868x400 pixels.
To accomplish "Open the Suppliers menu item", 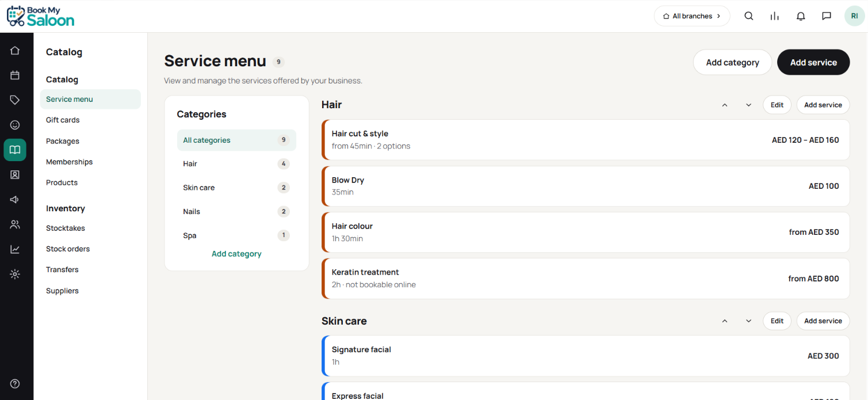I will click(62, 291).
